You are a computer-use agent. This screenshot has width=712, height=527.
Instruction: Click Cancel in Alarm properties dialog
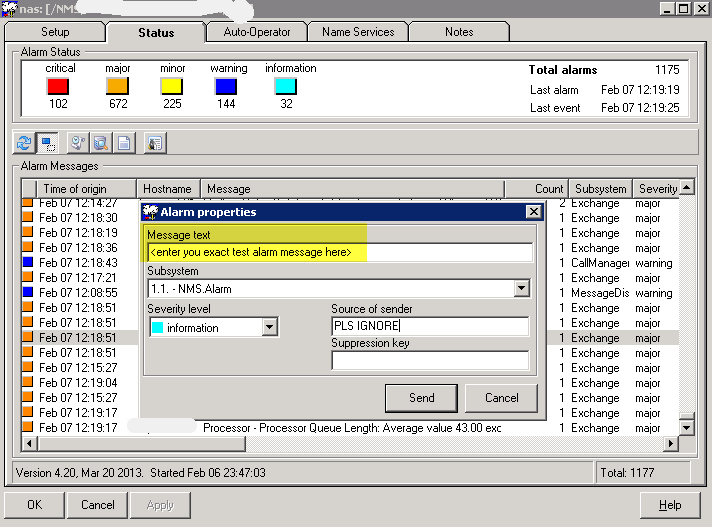[x=502, y=397]
